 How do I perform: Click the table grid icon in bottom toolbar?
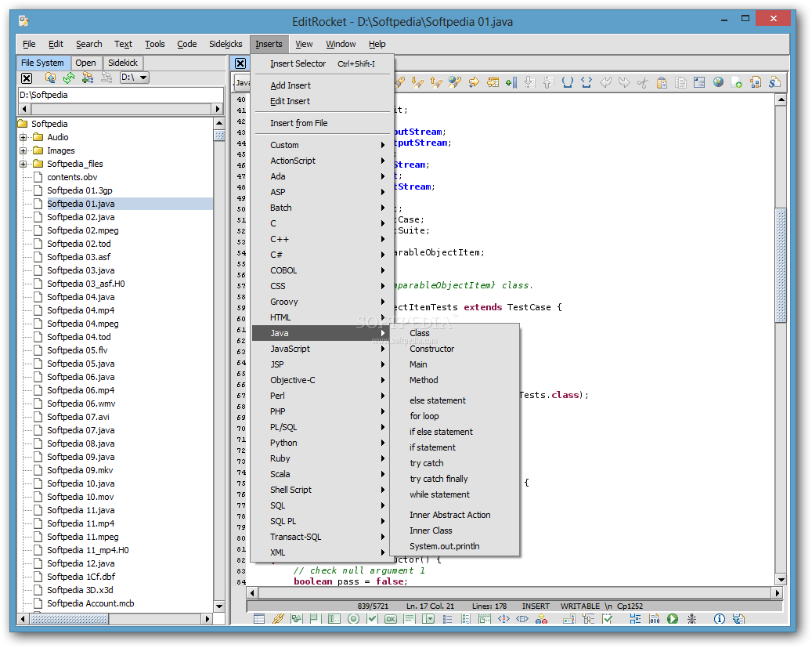(259, 618)
